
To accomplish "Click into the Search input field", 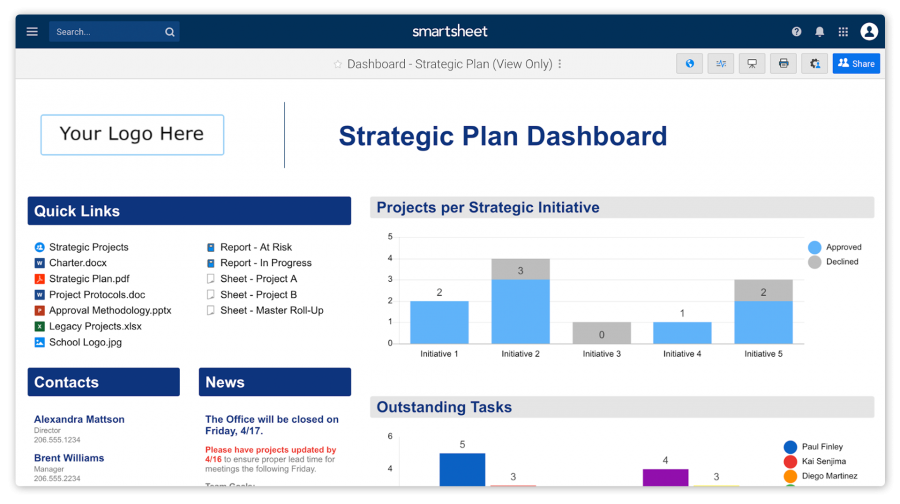I will [x=105, y=32].
